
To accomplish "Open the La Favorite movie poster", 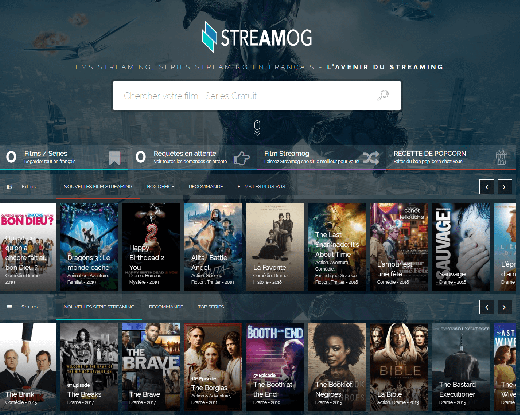I will 275,247.
